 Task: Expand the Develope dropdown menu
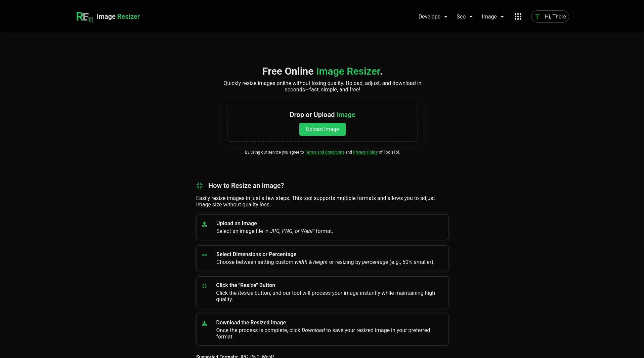click(433, 16)
